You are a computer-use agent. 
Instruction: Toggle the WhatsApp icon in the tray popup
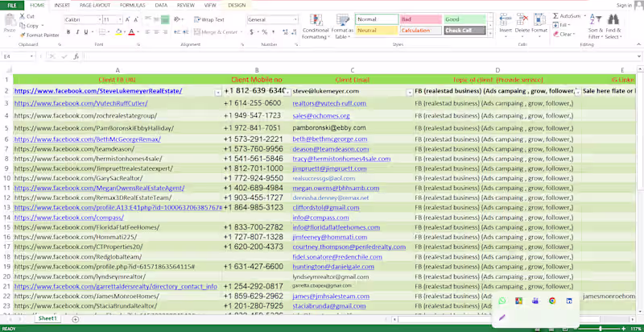tap(502, 301)
